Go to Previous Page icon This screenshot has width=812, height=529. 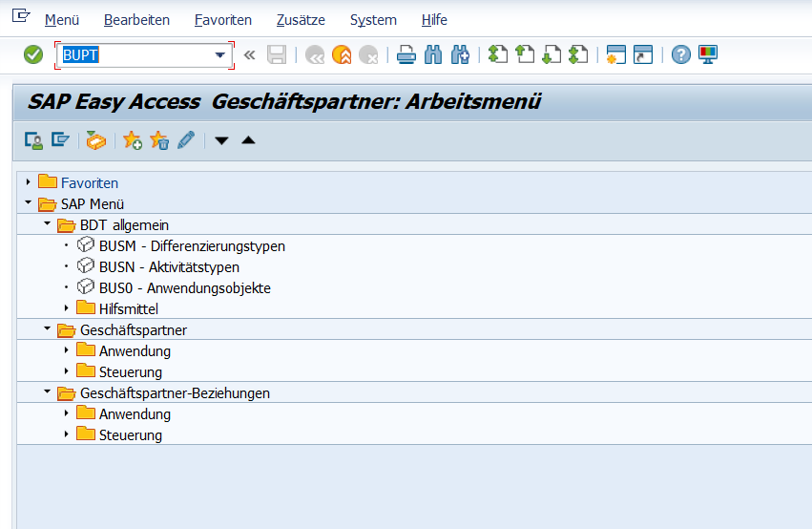[x=525, y=55]
